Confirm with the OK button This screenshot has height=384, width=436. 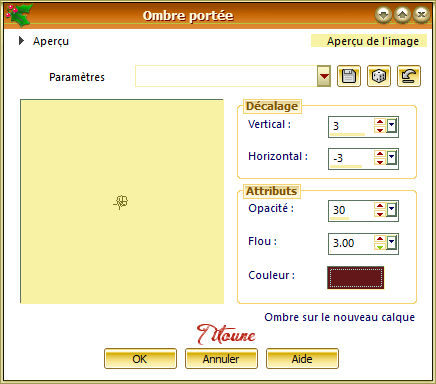point(140,359)
